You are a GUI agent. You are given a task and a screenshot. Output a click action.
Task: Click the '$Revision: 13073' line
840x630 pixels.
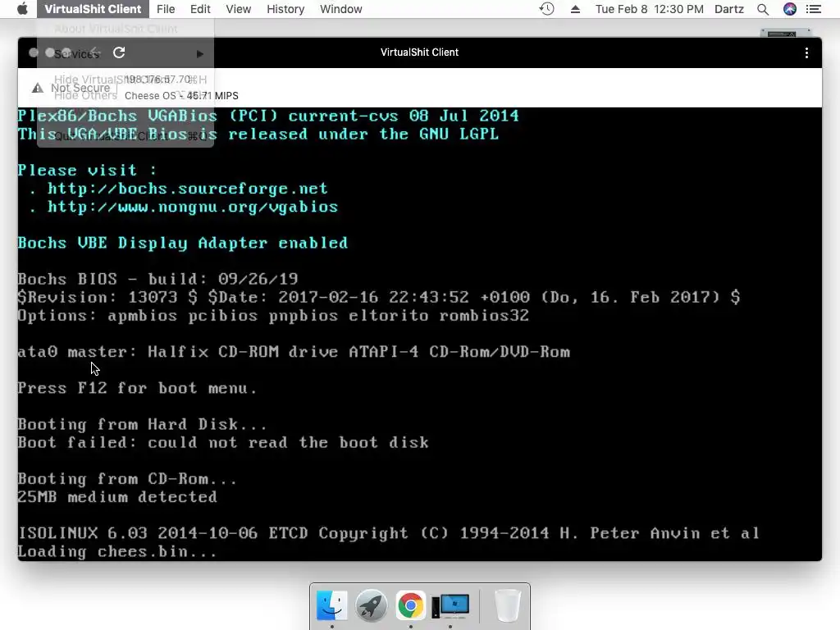(x=379, y=297)
